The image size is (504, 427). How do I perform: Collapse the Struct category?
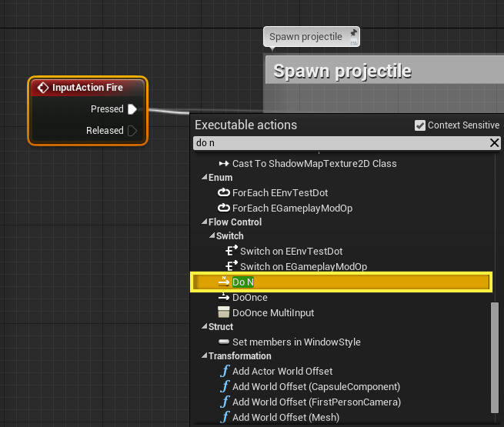click(x=205, y=327)
